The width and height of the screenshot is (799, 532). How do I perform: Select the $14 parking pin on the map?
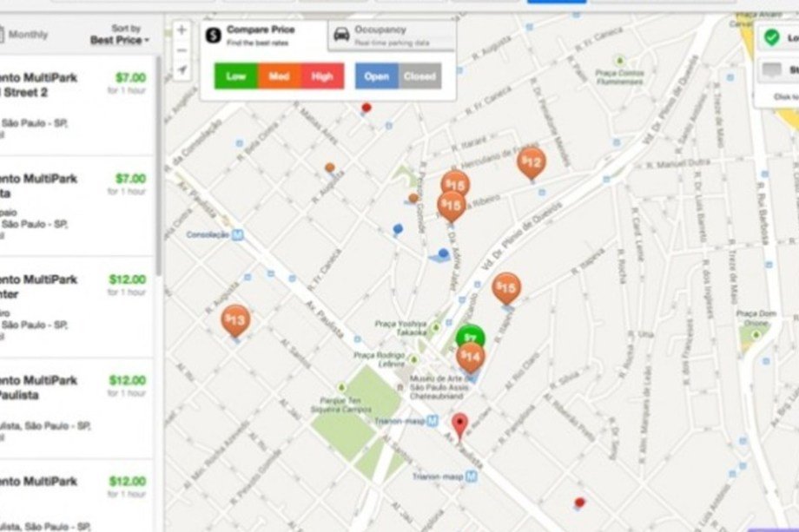471,358
